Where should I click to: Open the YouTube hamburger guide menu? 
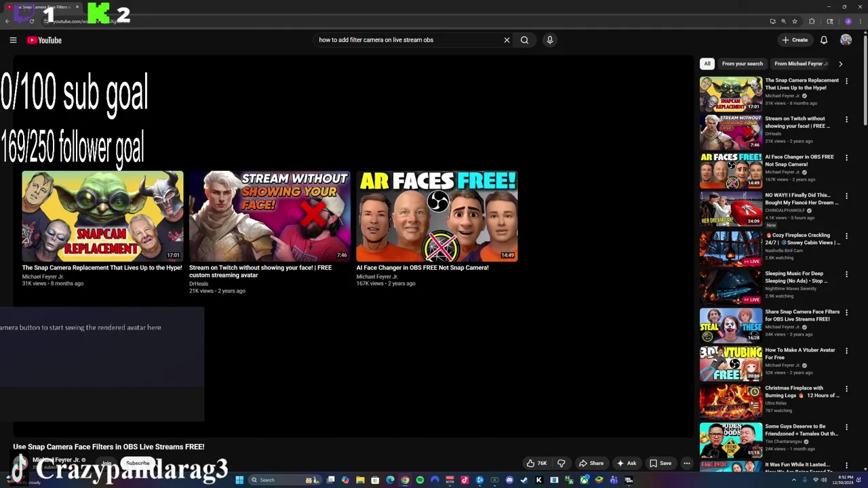tap(13, 40)
